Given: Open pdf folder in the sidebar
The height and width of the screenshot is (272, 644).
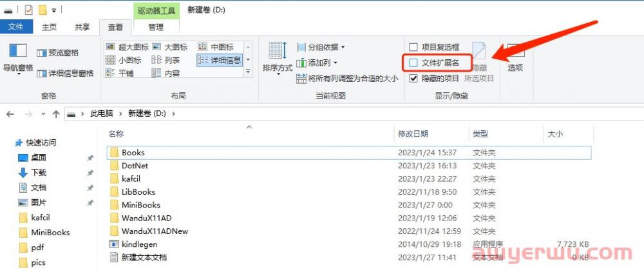Looking at the screenshot, I should click(31, 248).
